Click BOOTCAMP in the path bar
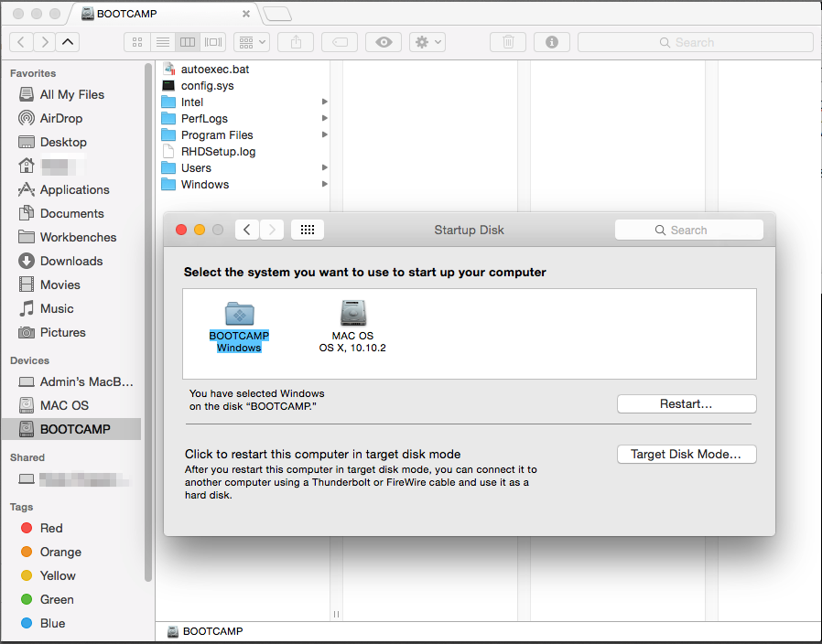822x644 pixels. (x=205, y=631)
